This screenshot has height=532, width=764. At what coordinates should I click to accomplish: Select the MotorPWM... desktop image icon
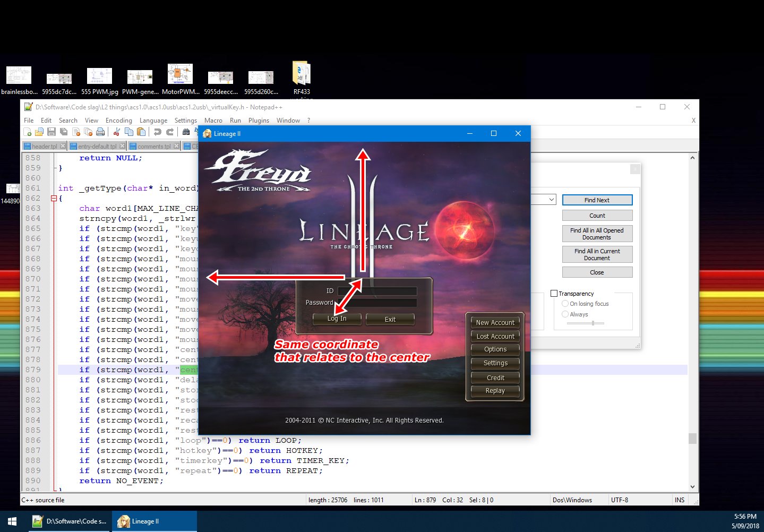(181, 80)
